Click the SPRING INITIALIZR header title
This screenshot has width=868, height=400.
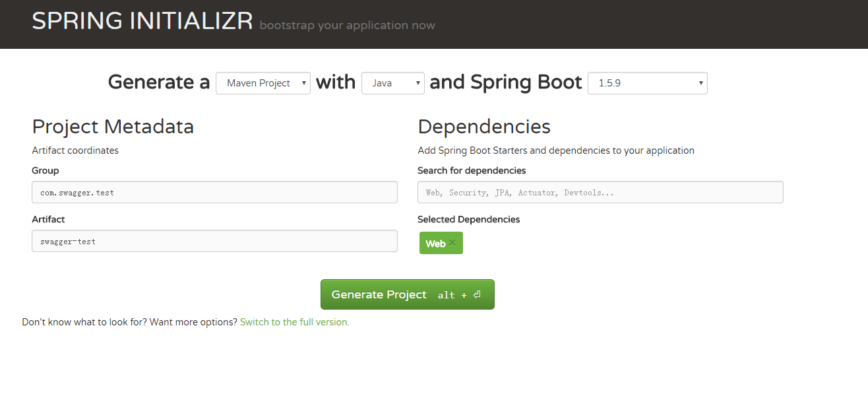pyautogui.click(x=142, y=21)
